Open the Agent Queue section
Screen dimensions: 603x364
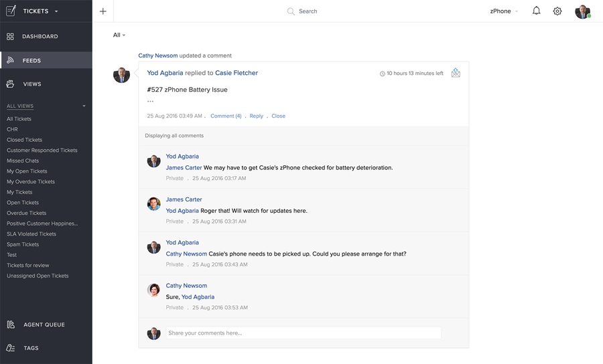tap(44, 325)
